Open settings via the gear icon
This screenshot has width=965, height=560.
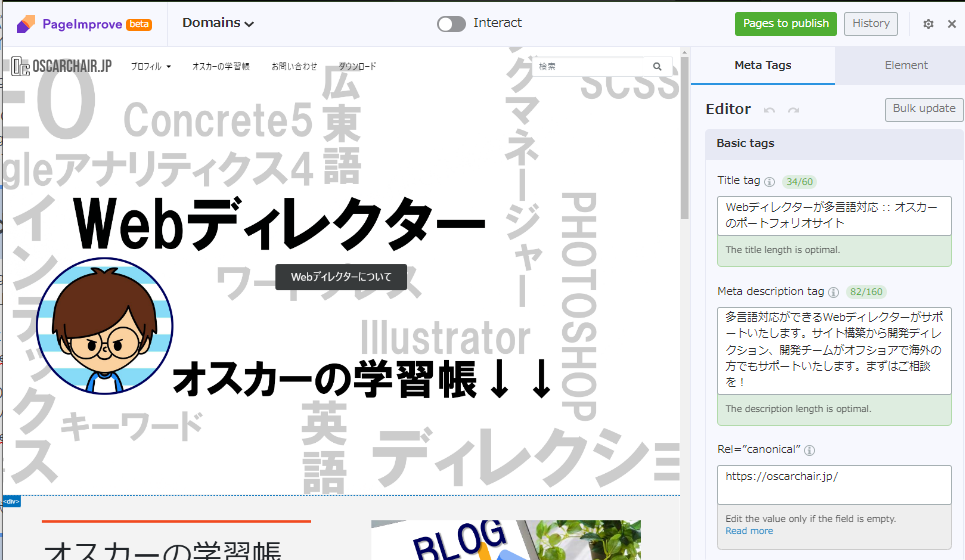click(928, 24)
